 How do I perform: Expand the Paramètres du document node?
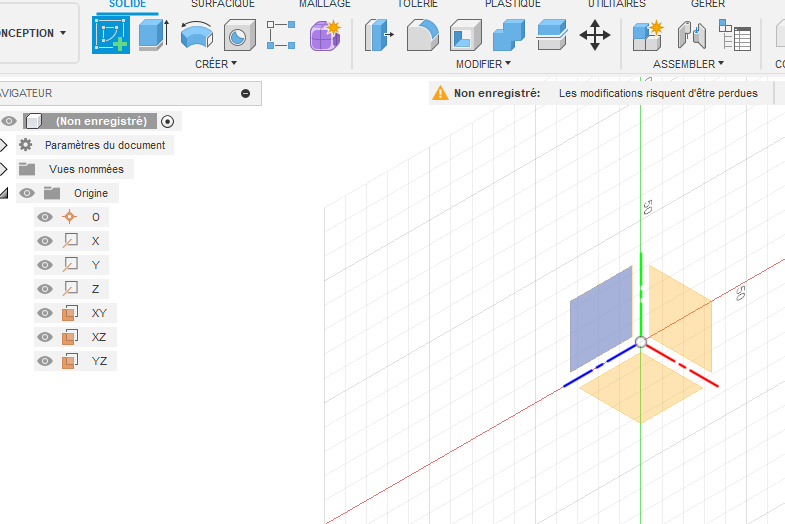(x=5, y=145)
